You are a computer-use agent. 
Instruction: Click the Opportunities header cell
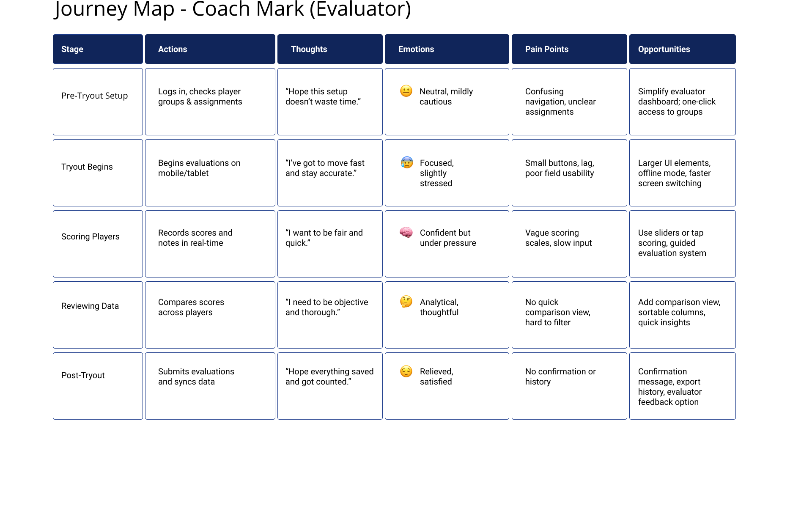pos(682,49)
